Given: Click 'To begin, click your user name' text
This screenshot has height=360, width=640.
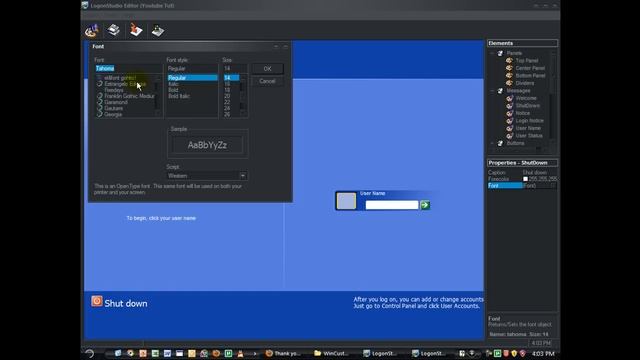Looking at the screenshot, I should click(x=161, y=218).
